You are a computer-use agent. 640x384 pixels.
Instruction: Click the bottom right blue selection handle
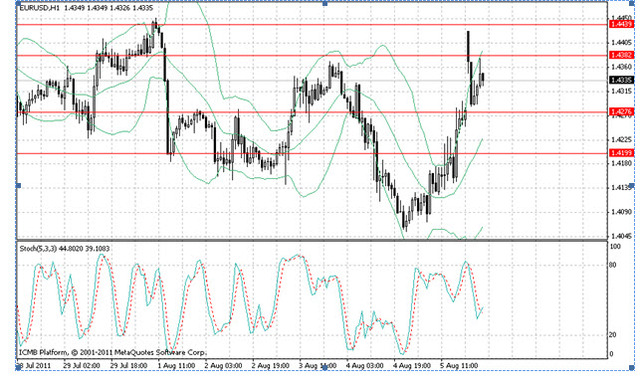632,368
